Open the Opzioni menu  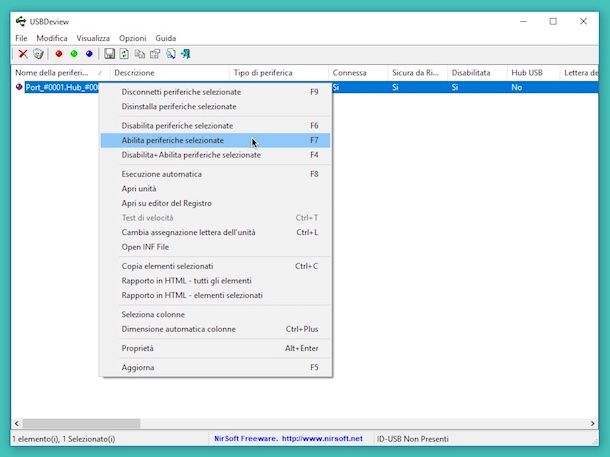click(x=133, y=38)
